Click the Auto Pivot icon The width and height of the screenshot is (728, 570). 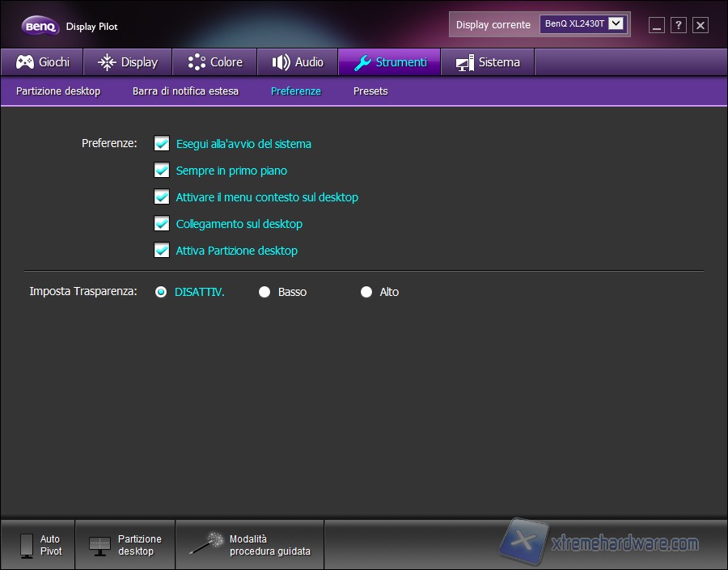(27, 545)
